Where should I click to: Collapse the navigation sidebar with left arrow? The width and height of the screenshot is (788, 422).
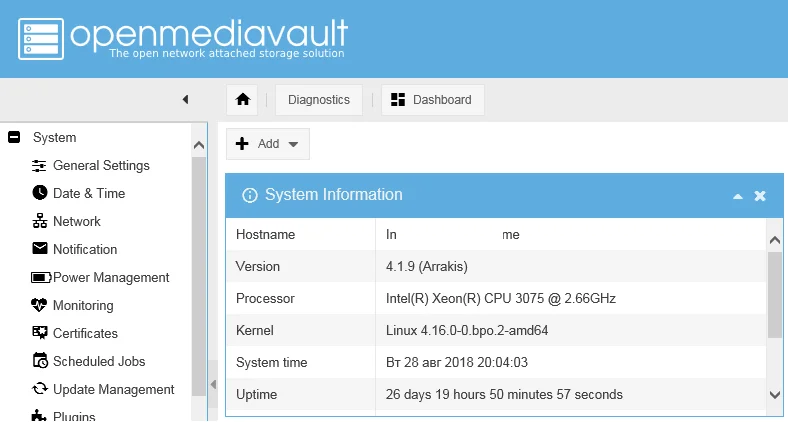(185, 99)
